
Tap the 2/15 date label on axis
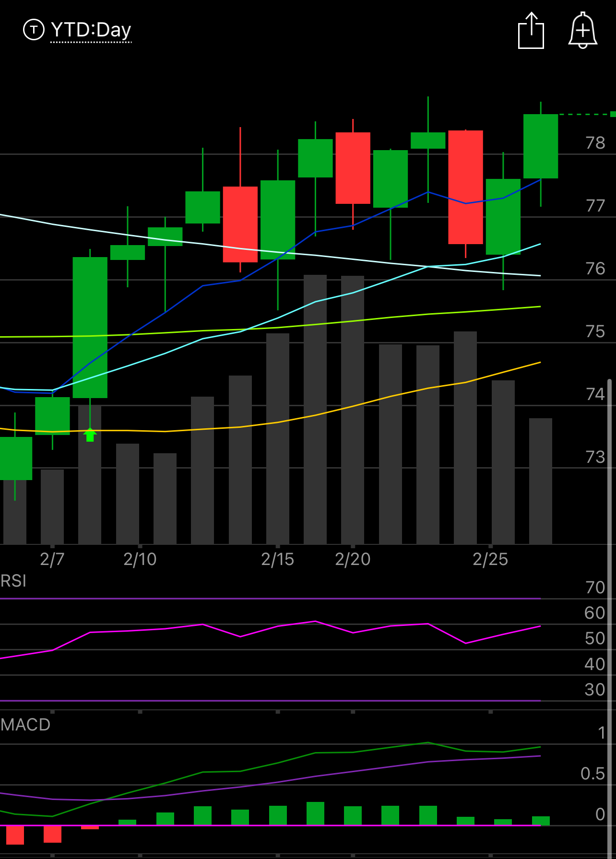278,559
